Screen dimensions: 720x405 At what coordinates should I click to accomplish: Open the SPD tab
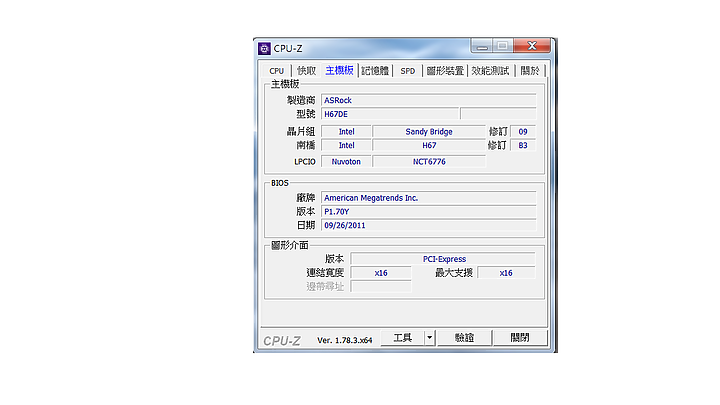click(x=407, y=71)
